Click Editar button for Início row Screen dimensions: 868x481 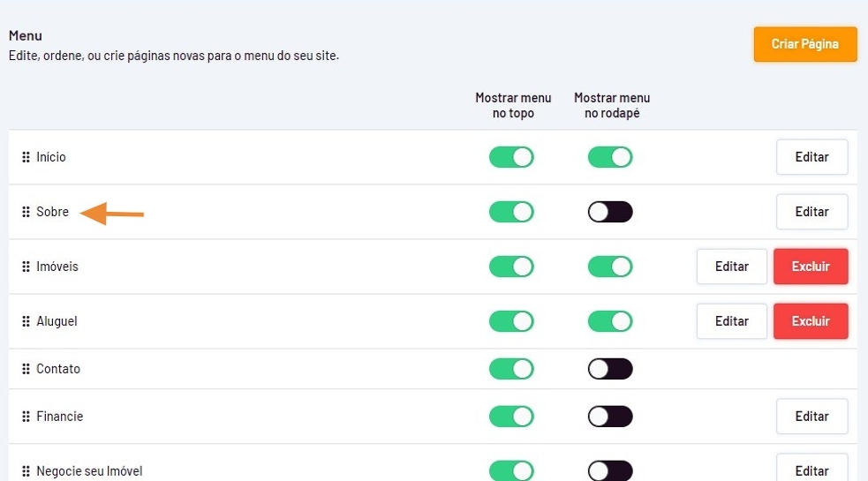811,157
